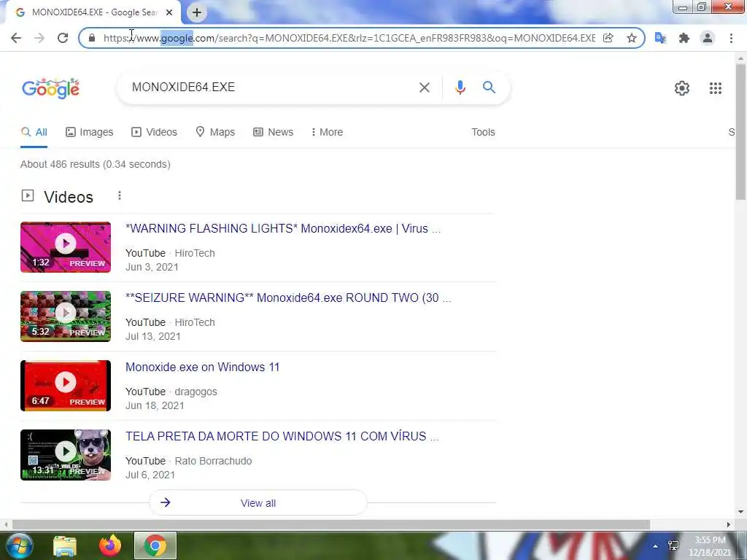The width and height of the screenshot is (747, 560).
Task: Launch Firefox from taskbar
Action: (110, 545)
